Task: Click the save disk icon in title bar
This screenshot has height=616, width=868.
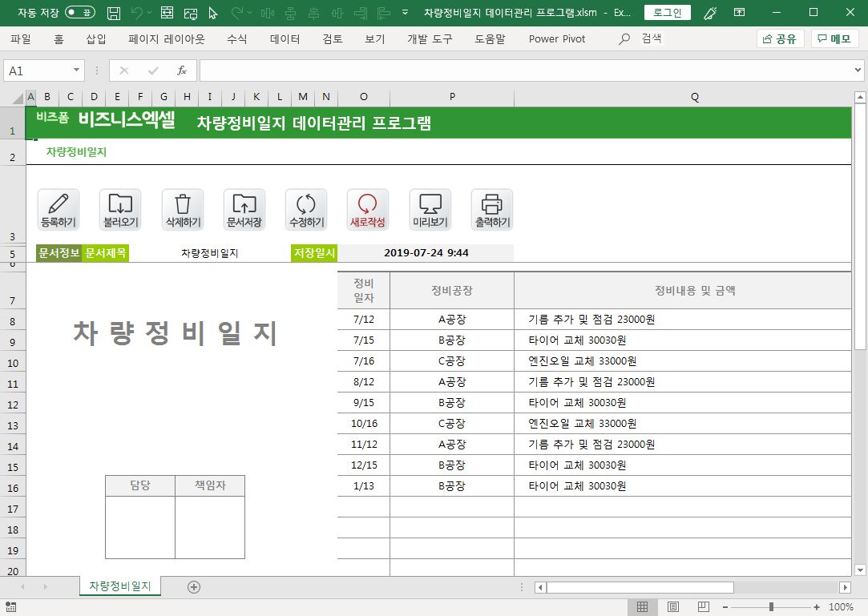Action: tap(114, 13)
